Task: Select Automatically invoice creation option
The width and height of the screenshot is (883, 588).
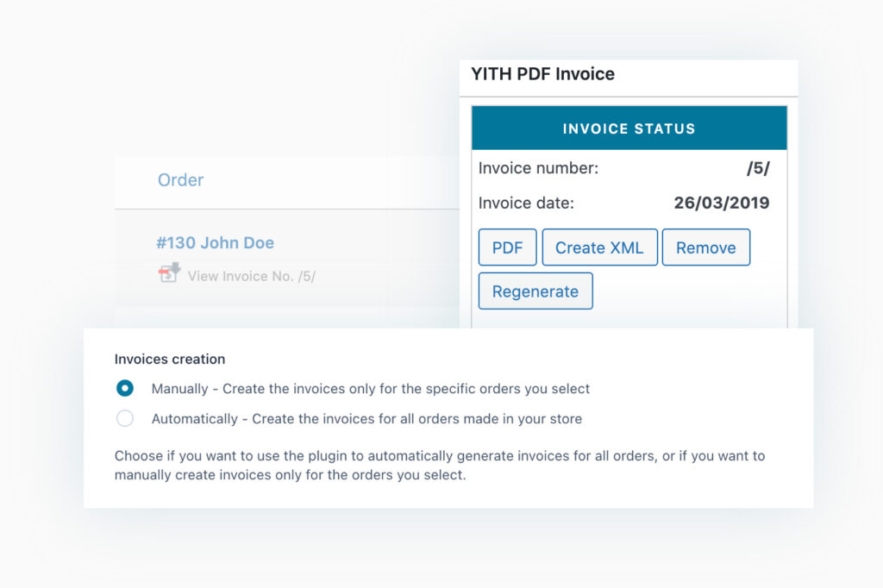Action: click(125, 418)
